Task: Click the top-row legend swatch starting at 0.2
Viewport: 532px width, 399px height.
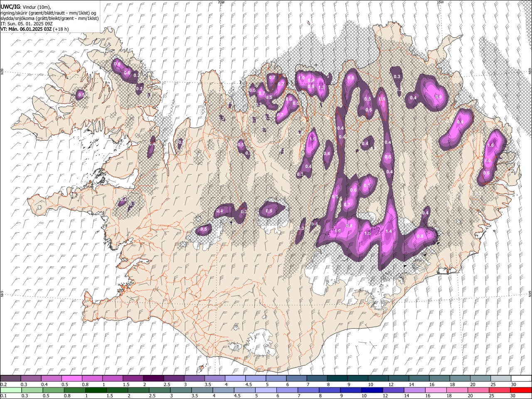Action: click(x=10, y=378)
